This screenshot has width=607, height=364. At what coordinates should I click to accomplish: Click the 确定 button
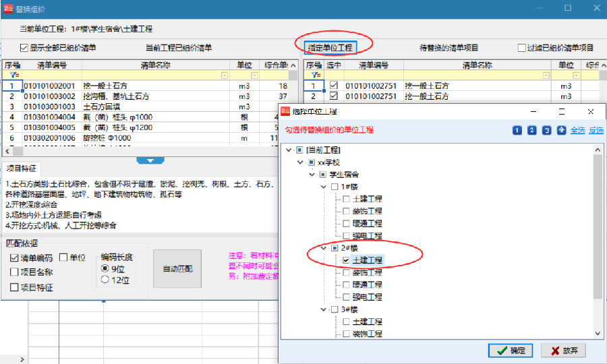[x=511, y=351]
